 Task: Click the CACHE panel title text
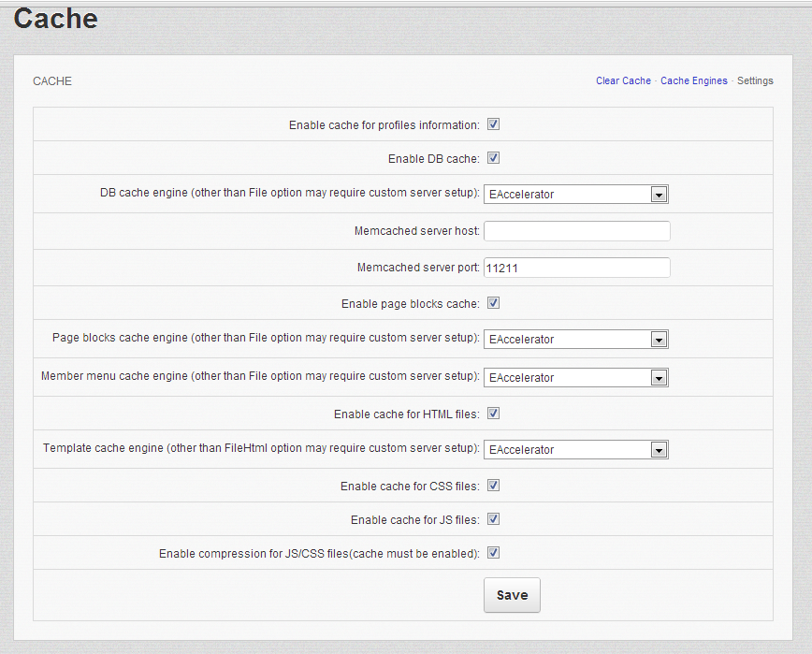coord(52,81)
